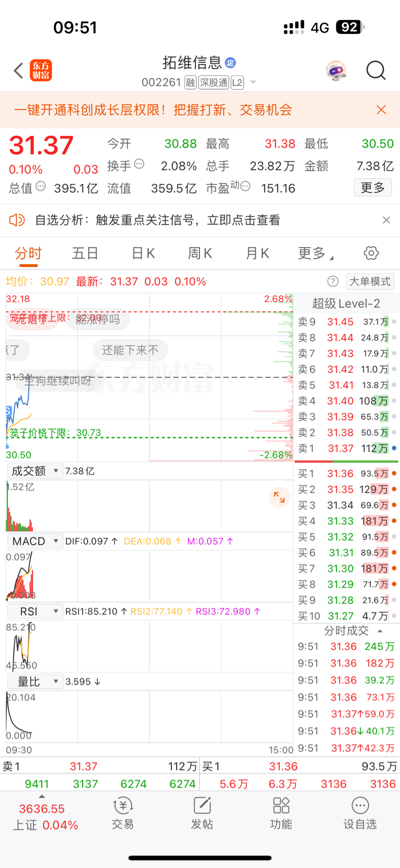Screen dimensions: 400x868
Task: Tap the search magnifier icon
Action: pyautogui.click(x=376, y=70)
